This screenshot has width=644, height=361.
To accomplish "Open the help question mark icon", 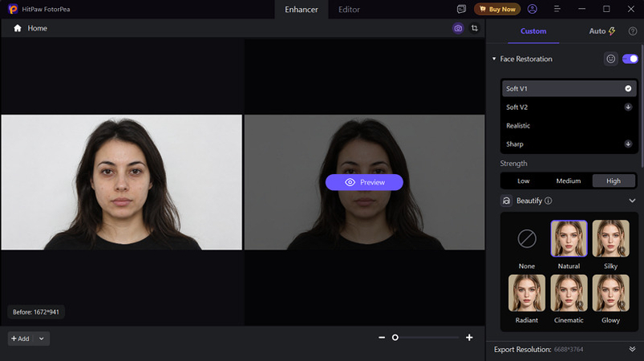I will click(x=633, y=31).
